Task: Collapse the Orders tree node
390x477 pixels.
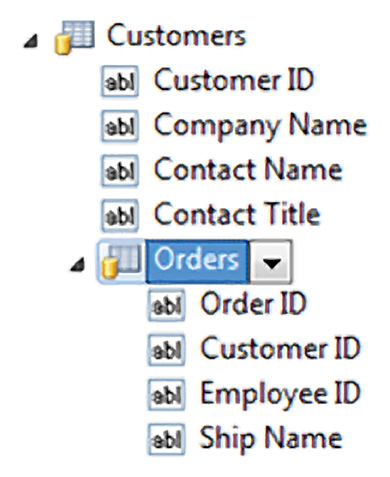Action: click(77, 266)
